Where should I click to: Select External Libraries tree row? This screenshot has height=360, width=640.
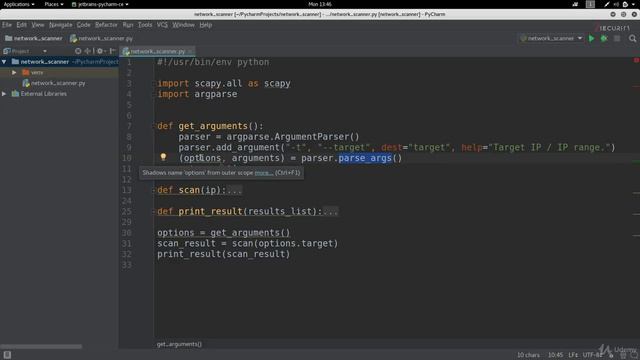tap(59, 93)
